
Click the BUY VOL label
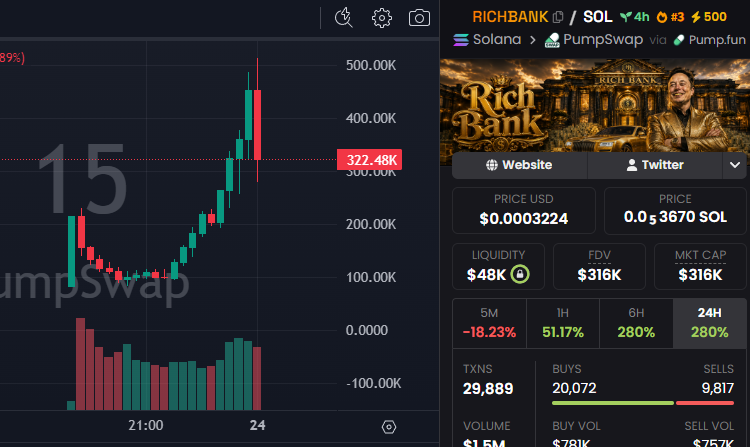coord(576,426)
